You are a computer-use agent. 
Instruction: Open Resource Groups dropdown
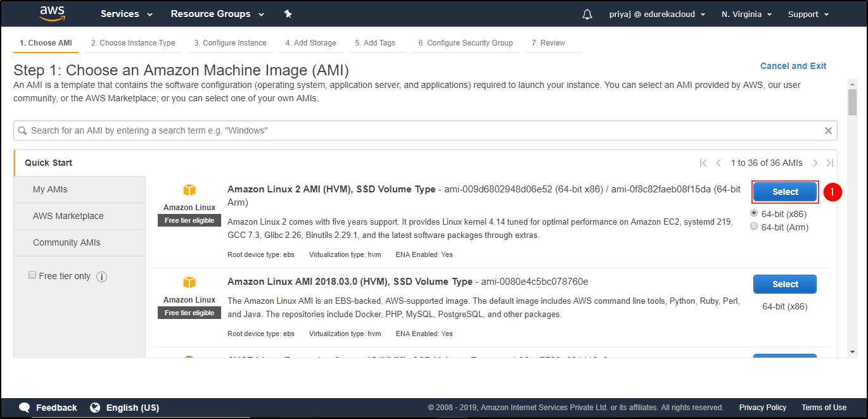[x=218, y=14]
